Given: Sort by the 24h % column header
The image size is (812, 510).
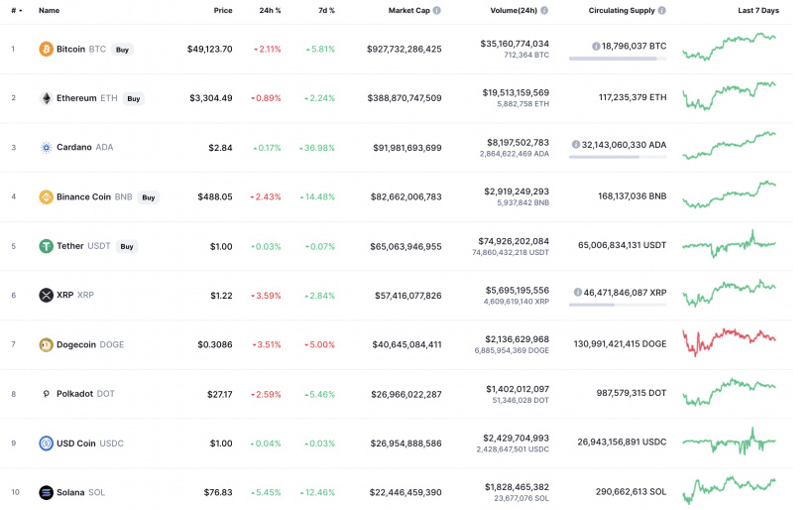Looking at the screenshot, I should [x=270, y=10].
